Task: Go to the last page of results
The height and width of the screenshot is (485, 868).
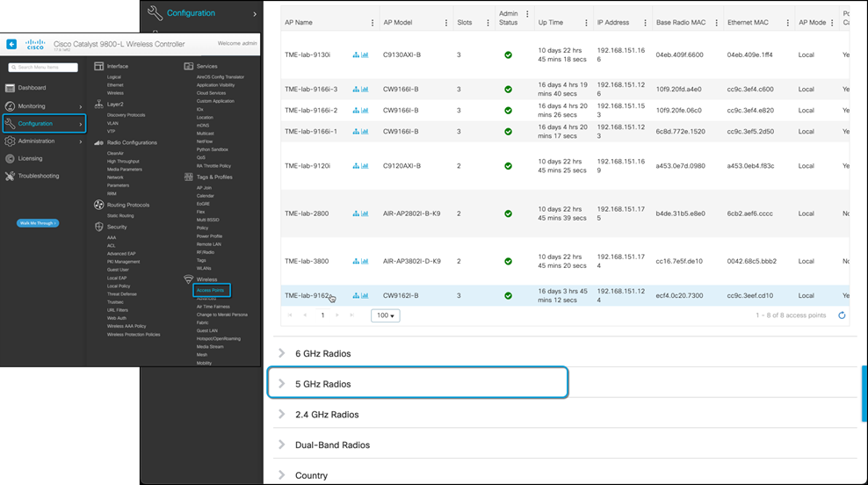Action: [x=351, y=315]
